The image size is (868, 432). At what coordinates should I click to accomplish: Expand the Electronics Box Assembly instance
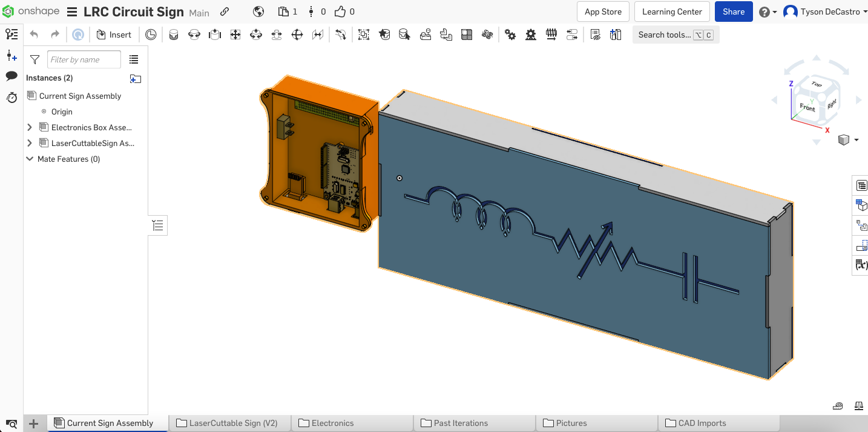click(x=30, y=127)
